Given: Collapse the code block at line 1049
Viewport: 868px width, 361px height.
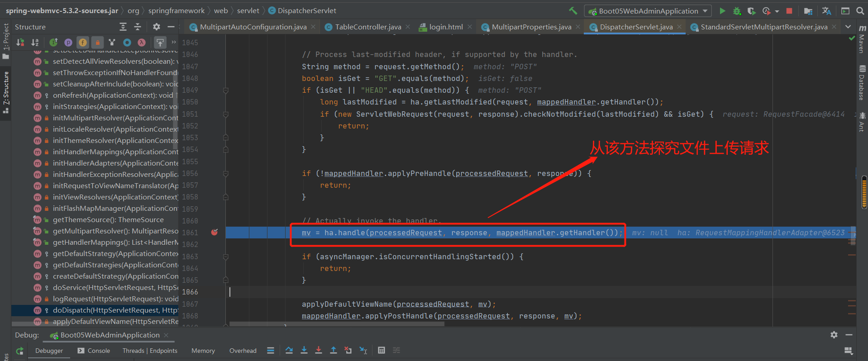Looking at the screenshot, I should (x=226, y=90).
